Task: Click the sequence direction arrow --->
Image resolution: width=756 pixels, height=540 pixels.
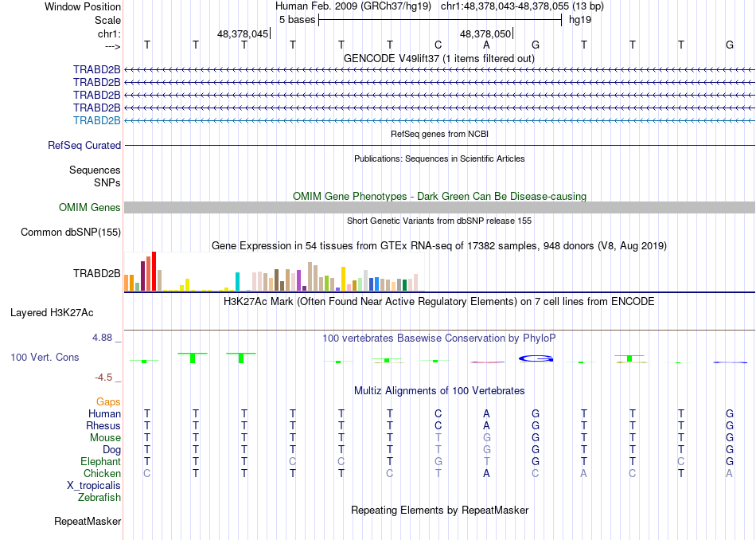Action: (113, 46)
